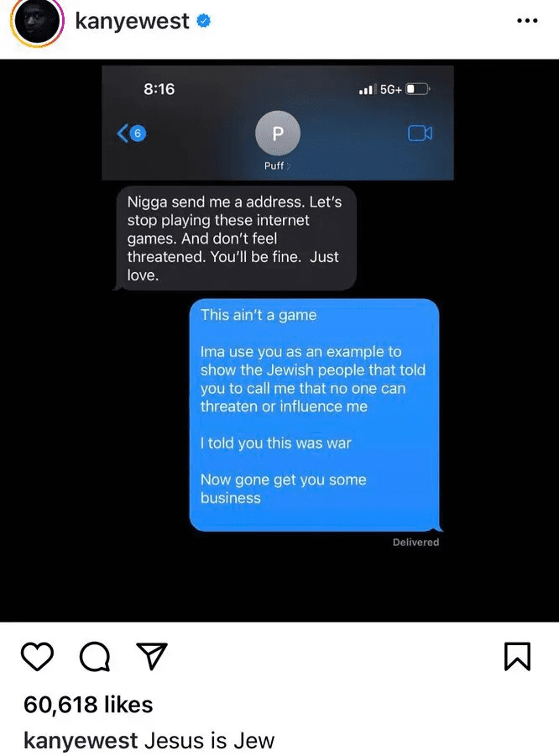Save post with bookmark icon
Image resolution: width=559 pixels, height=756 pixels.
(518, 657)
